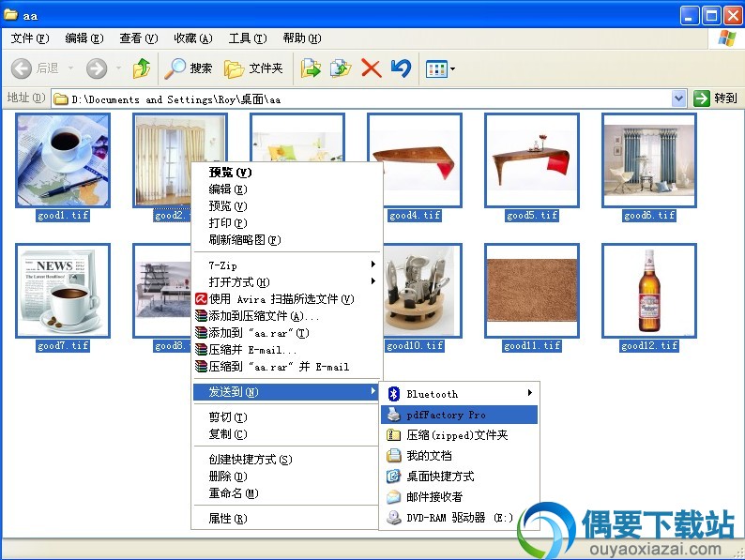Toggle the 文件夹 folders pane
The image size is (745, 560).
click(253, 68)
